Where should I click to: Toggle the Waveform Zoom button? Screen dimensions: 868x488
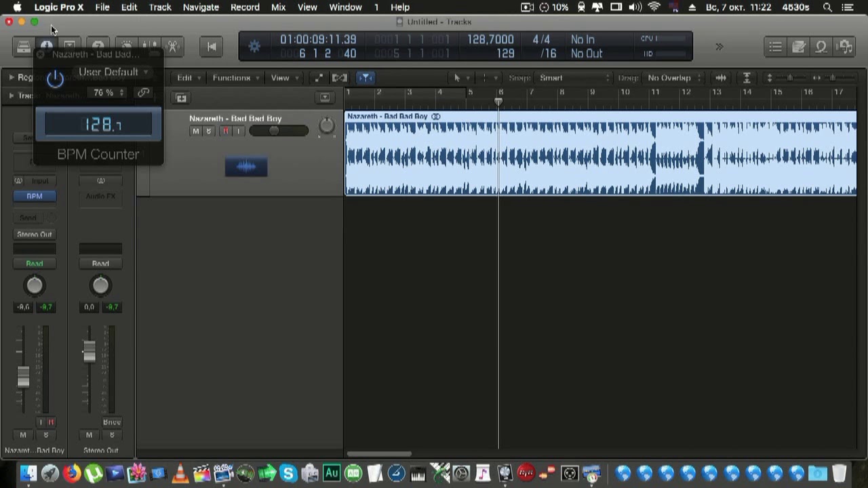point(721,78)
